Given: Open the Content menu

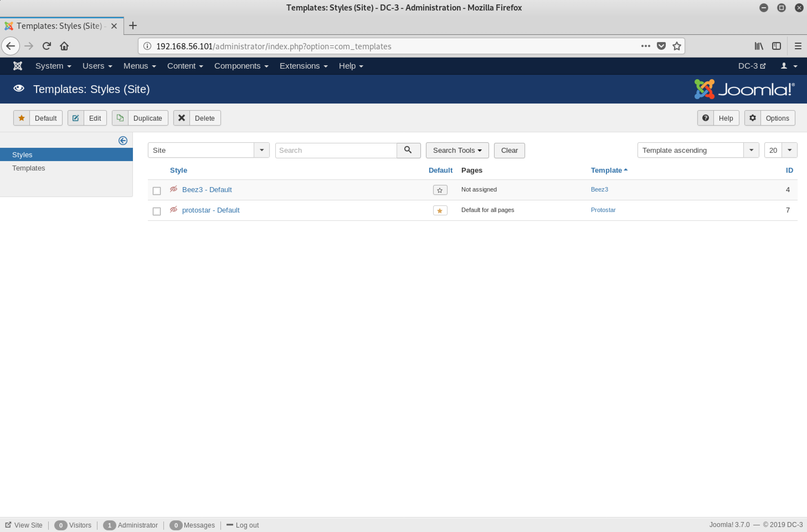Looking at the screenshot, I should tap(185, 66).
